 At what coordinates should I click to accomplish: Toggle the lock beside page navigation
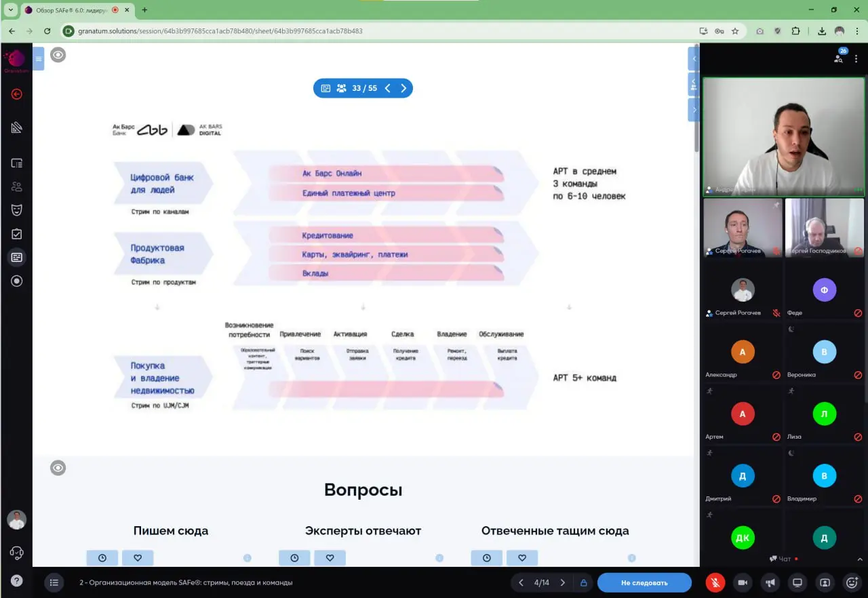[x=584, y=582]
